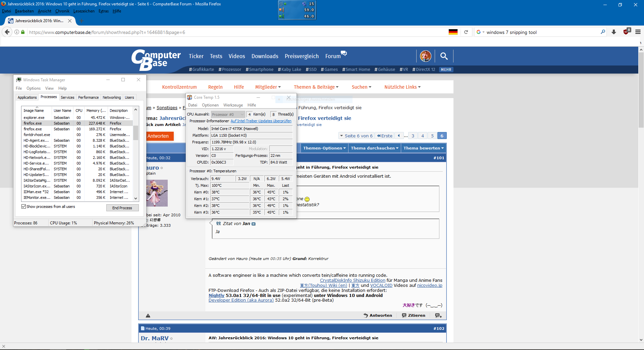Open the Thema durchsuchen dropdown
Image resolution: width=644 pixels, height=350 pixels.
pos(375,148)
